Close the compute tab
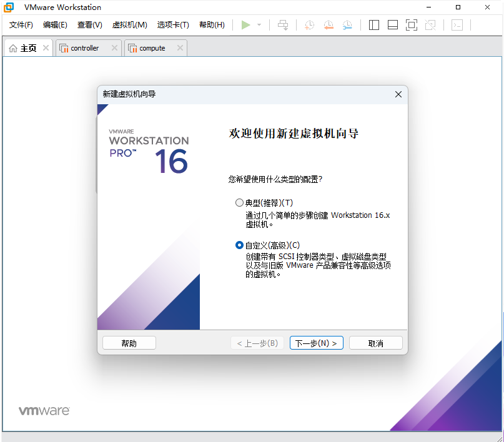The image size is (504, 442). [x=180, y=48]
